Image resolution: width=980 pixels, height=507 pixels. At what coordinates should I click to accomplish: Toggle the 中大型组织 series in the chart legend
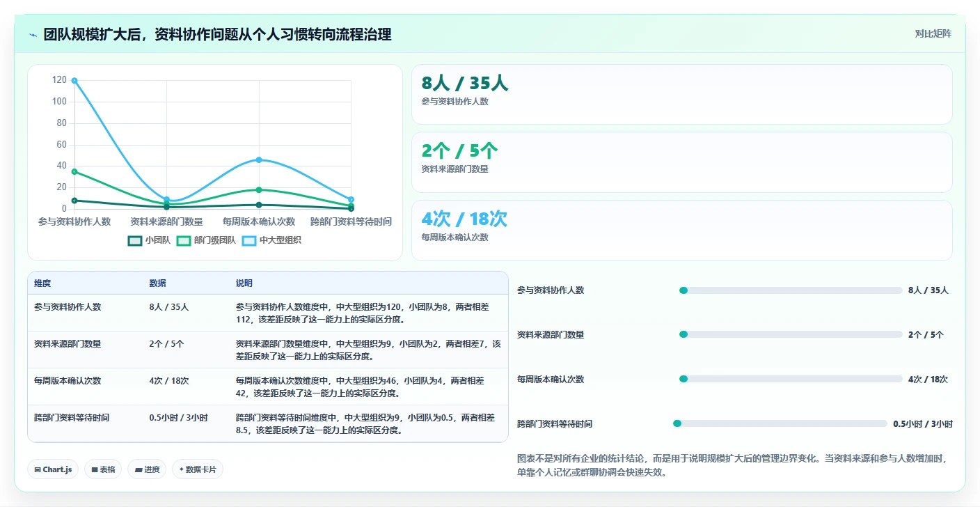(271, 240)
